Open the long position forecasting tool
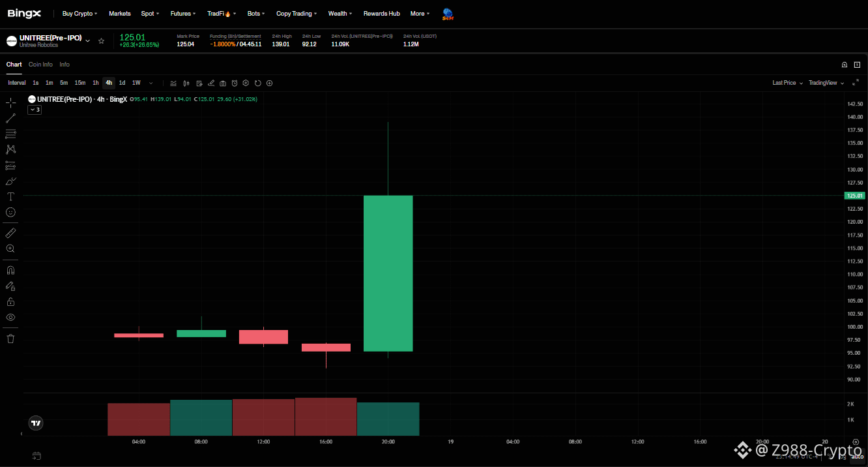868x467 pixels. pyautogui.click(x=10, y=165)
